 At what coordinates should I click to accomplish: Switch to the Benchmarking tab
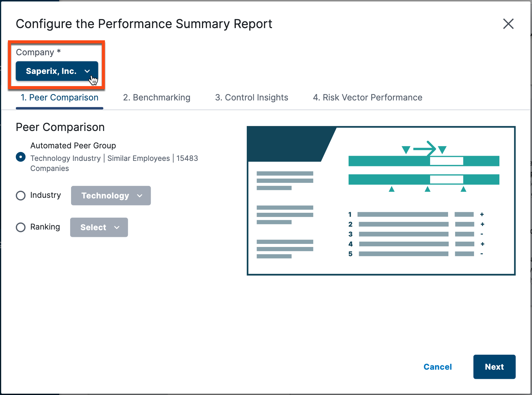click(156, 97)
